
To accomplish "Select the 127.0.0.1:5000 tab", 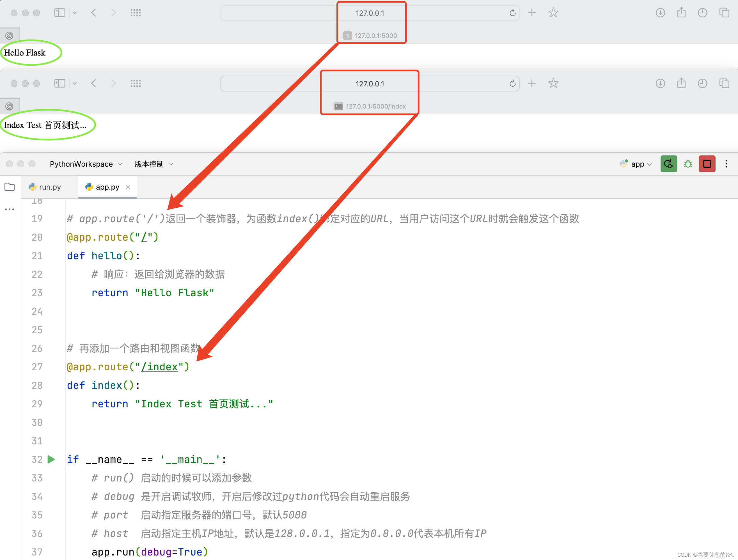I will click(370, 36).
